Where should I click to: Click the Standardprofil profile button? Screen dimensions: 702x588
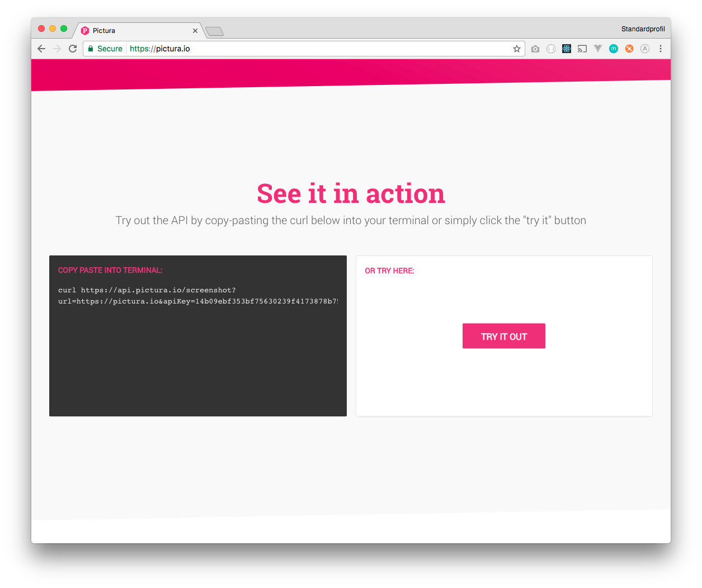[643, 29]
